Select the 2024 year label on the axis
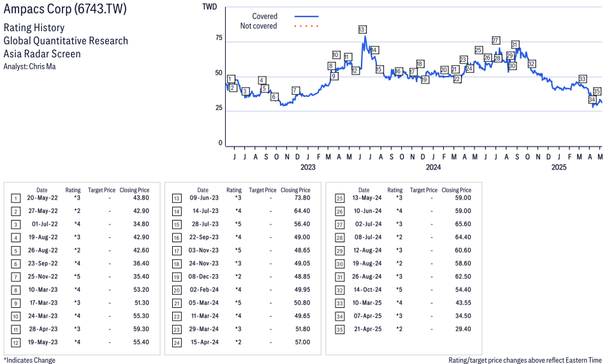This screenshot has width=609, height=364. click(433, 167)
